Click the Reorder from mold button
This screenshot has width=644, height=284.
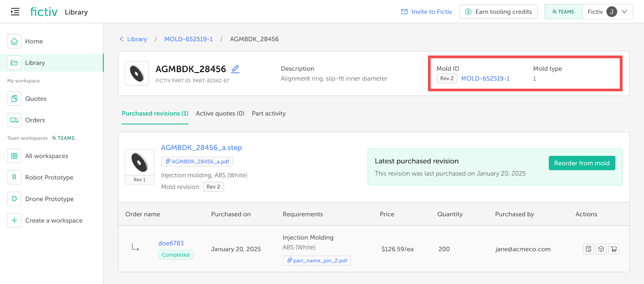(x=582, y=163)
